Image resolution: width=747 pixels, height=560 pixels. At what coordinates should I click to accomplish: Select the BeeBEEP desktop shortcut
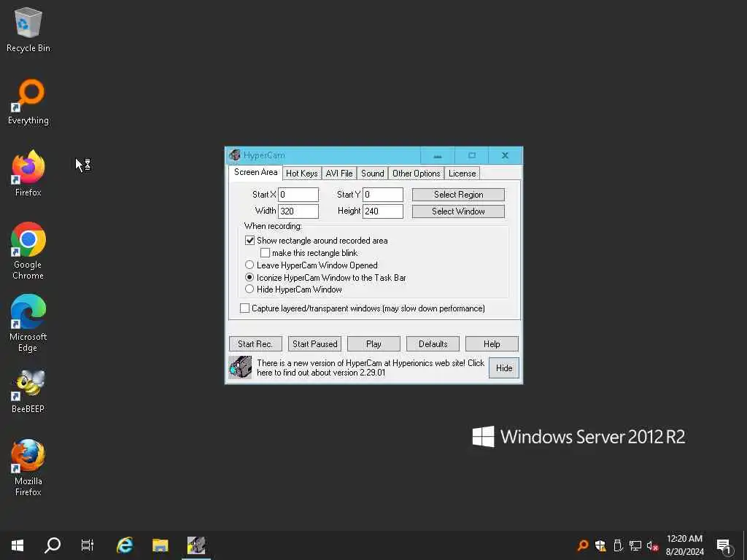pos(28,391)
